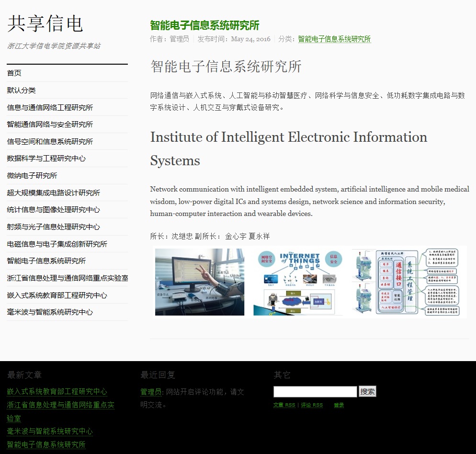Viewport: 476px width, 454px height.
Task: Click the 最近回复 footer heading
Action: pyautogui.click(x=158, y=375)
